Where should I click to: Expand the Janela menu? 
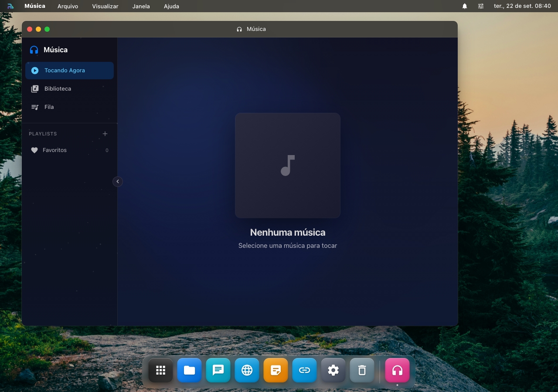pyautogui.click(x=141, y=6)
